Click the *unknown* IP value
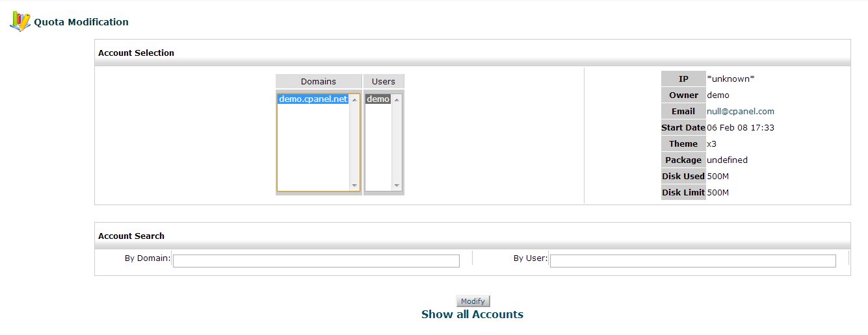The image size is (868, 335). pos(731,79)
